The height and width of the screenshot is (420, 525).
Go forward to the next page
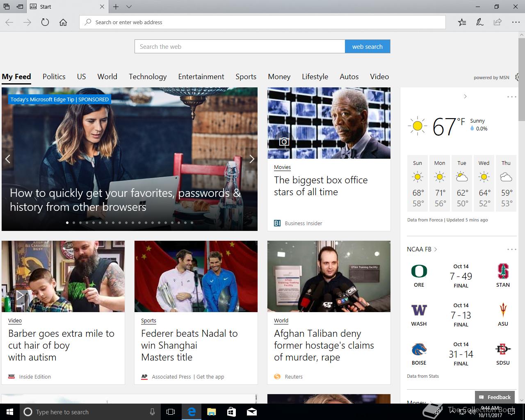point(27,23)
